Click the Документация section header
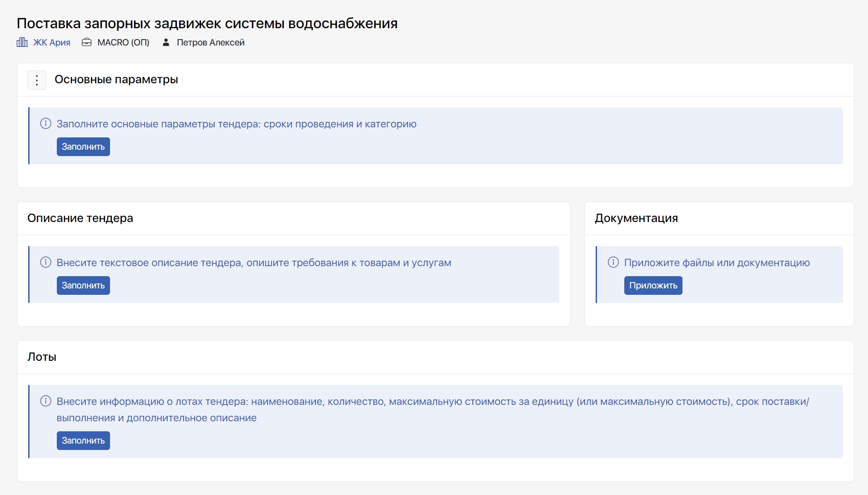The image size is (868, 495). 636,218
